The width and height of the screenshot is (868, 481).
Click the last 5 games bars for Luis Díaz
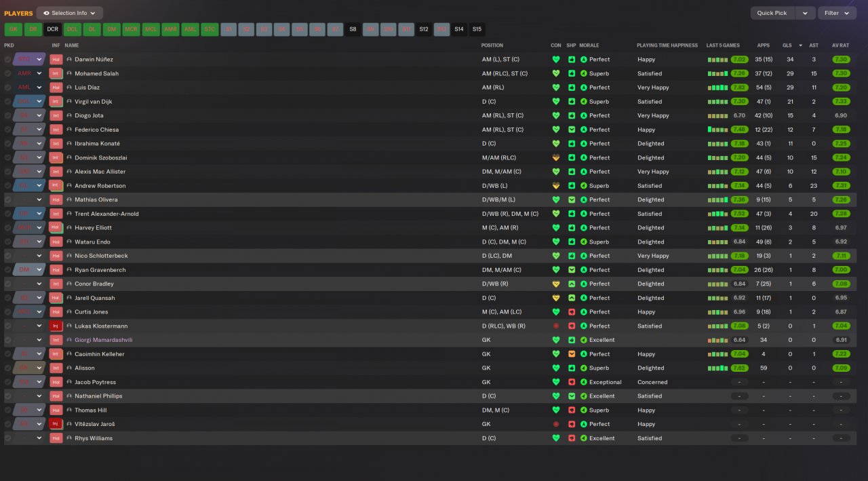point(717,88)
